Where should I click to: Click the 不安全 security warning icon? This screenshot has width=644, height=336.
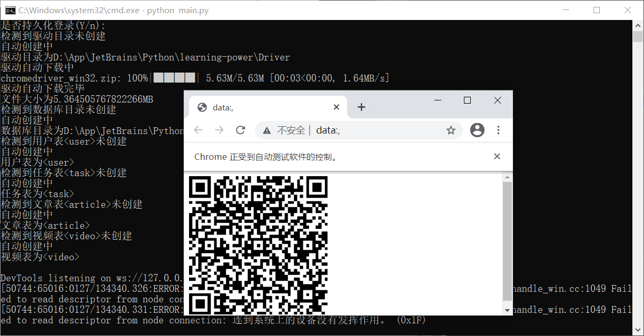tap(267, 130)
